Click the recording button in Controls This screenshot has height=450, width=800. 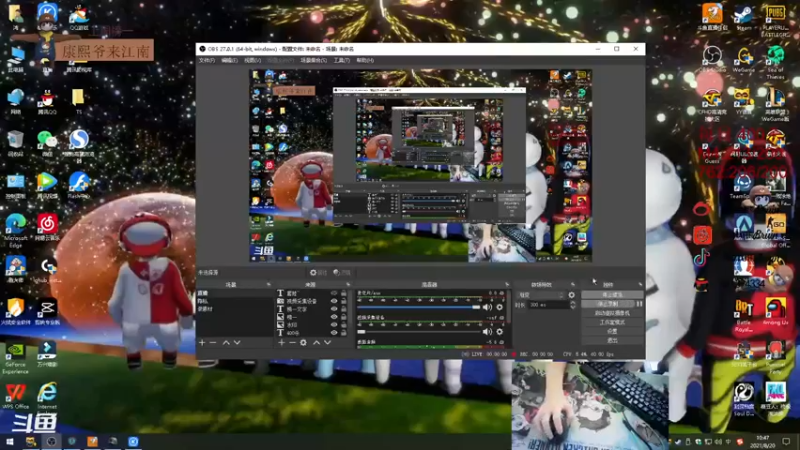(x=608, y=304)
